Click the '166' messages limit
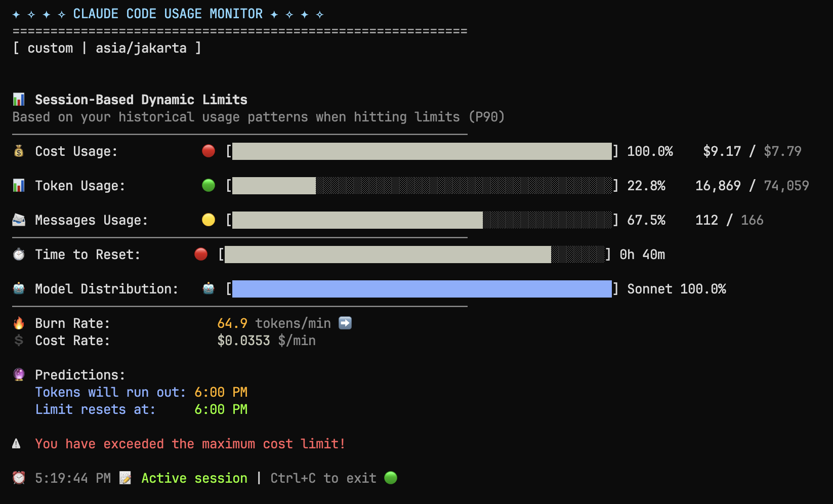 pos(753,220)
